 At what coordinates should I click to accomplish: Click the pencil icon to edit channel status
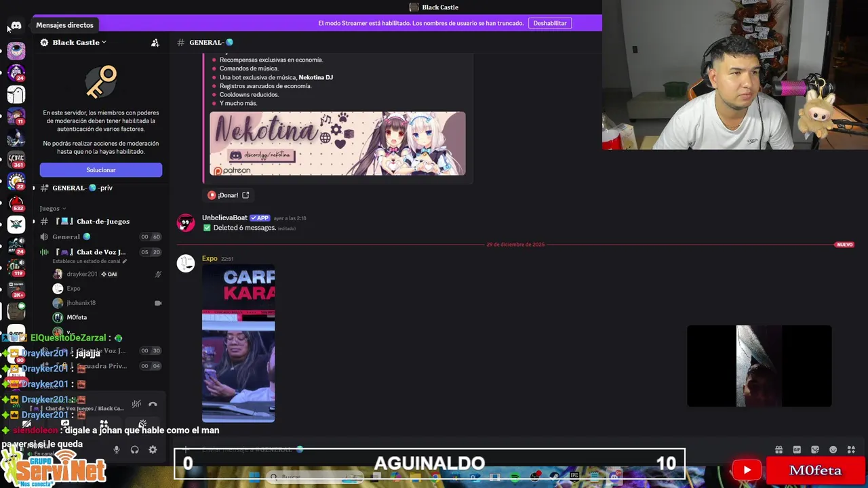[124, 261]
